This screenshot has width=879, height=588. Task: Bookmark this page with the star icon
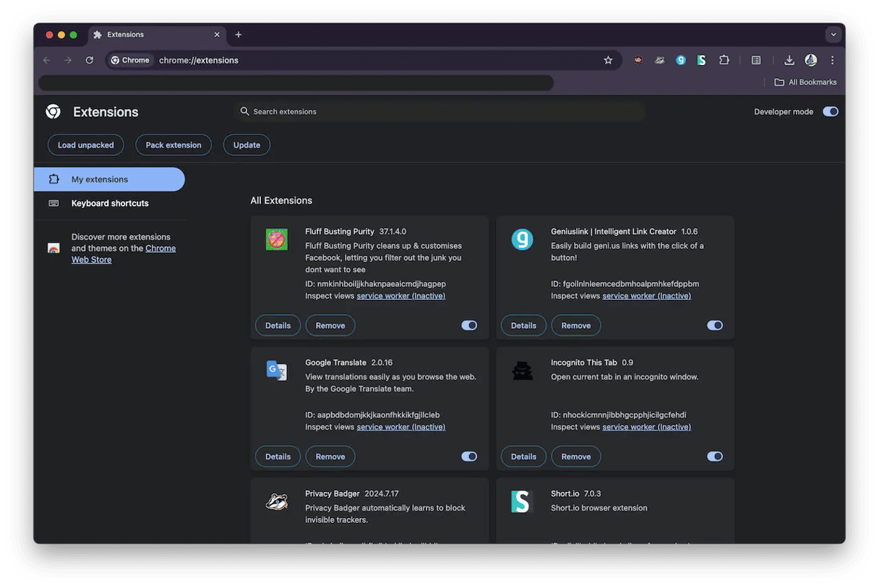pos(608,61)
